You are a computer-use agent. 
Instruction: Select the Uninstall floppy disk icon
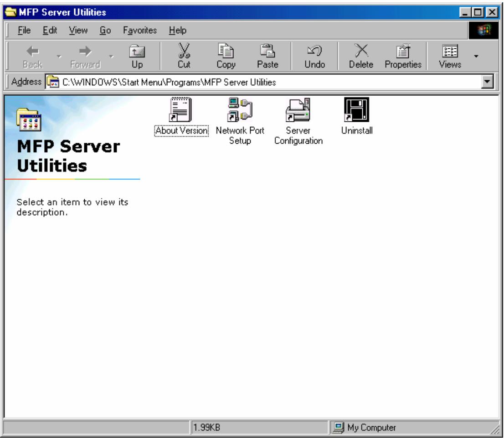(x=356, y=110)
